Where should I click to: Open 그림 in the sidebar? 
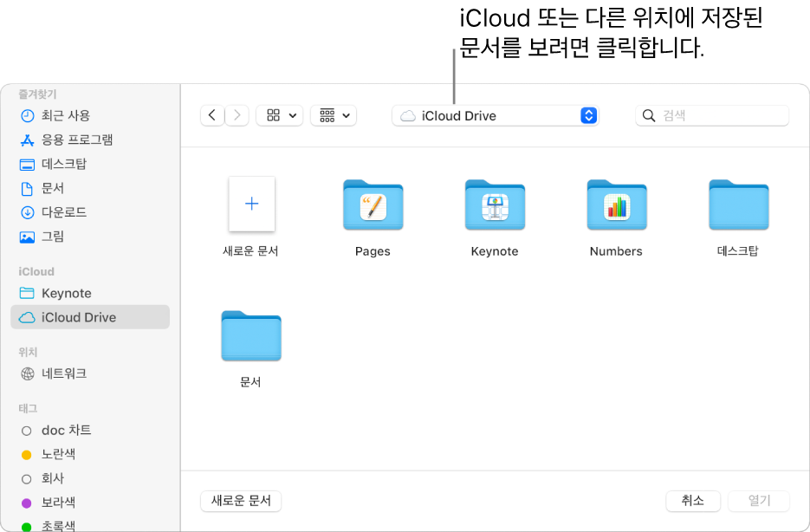click(90, 236)
